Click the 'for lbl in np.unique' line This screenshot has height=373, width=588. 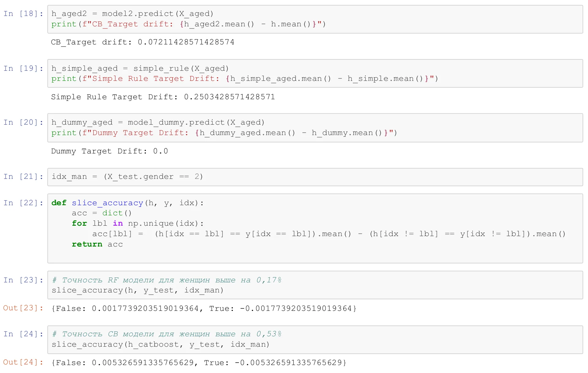138,224
